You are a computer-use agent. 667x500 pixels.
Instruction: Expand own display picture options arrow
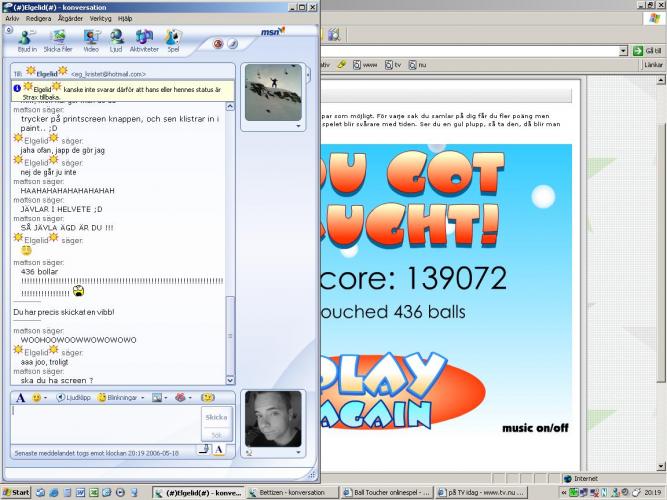coord(297,453)
